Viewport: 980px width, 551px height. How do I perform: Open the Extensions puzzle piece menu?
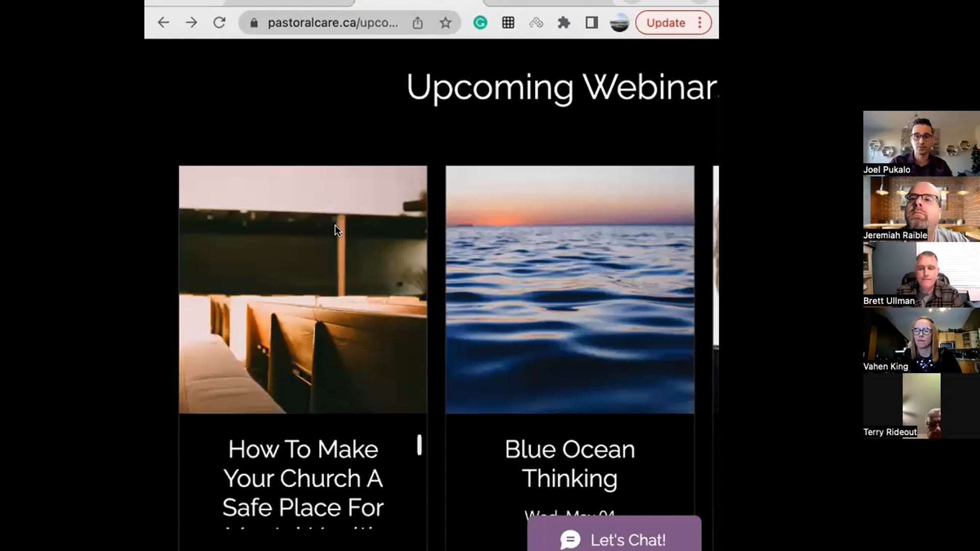tap(564, 23)
